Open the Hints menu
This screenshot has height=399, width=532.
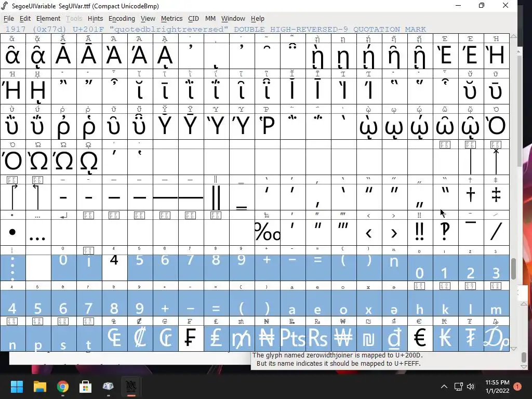(96, 19)
